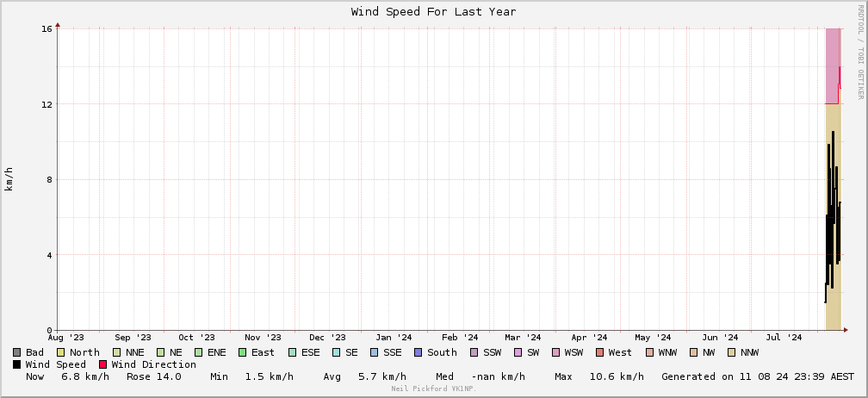
Task: Click the Jul '24 axis label
Action: pos(784,337)
